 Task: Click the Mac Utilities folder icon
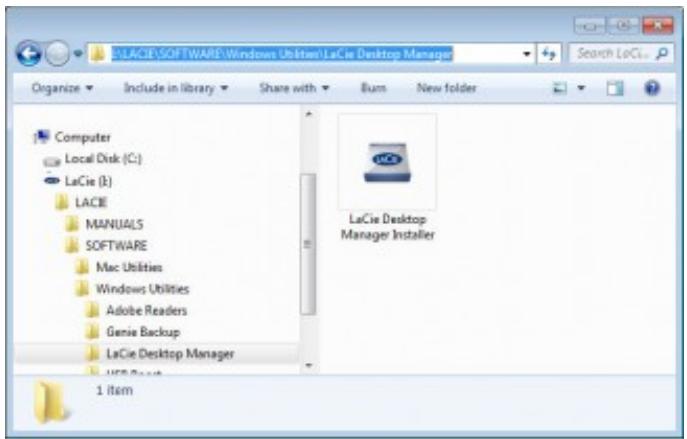(x=82, y=267)
